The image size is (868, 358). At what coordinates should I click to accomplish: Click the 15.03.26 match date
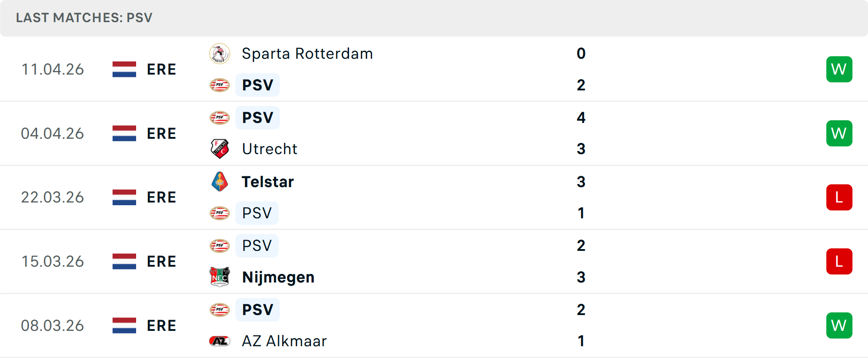(x=52, y=261)
